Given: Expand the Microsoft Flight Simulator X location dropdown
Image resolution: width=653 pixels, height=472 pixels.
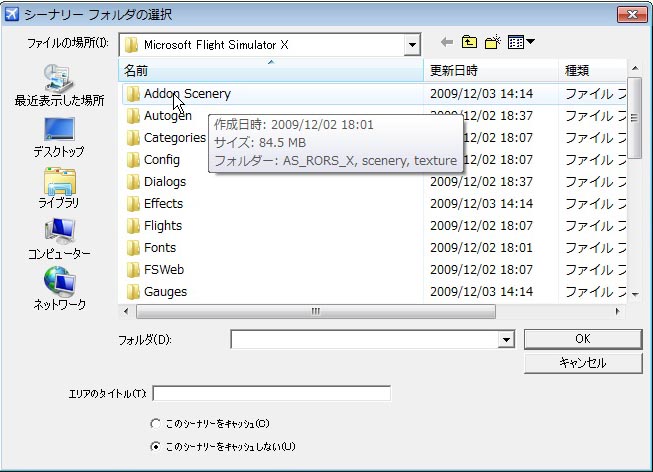Looking at the screenshot, I should (x=412, y=45).
